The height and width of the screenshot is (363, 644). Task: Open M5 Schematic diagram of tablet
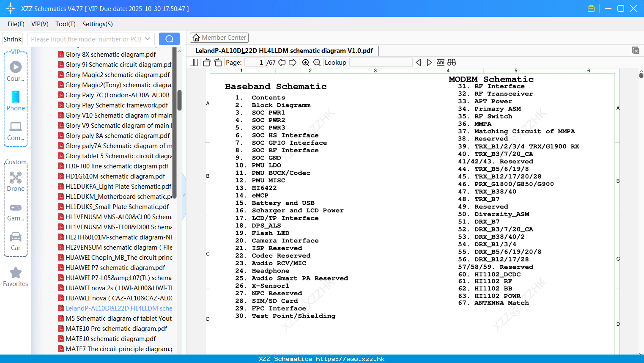[115, 318]
